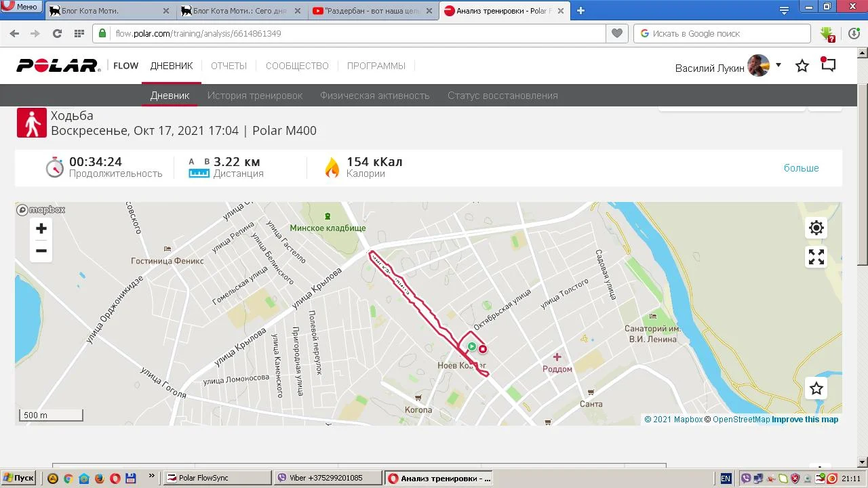Image resolution: width=868 pixels, height=488 pixels.
Task: Go back in browser history
Action: 14,33
